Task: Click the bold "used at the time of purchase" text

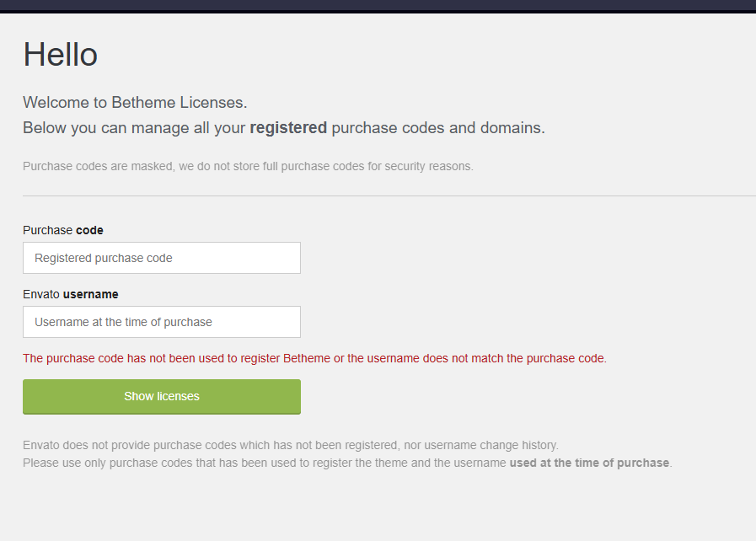Action: [589, 463]
